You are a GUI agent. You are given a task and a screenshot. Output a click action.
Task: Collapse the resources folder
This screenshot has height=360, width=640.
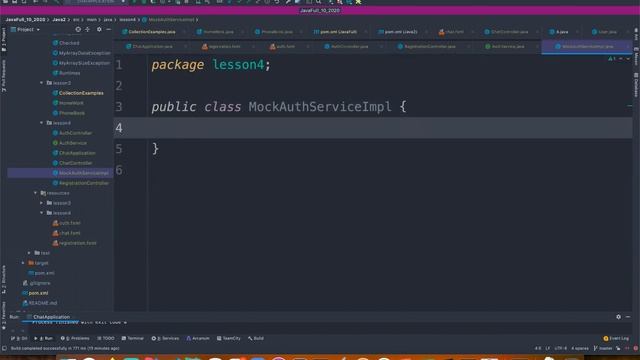pos(36,193)
